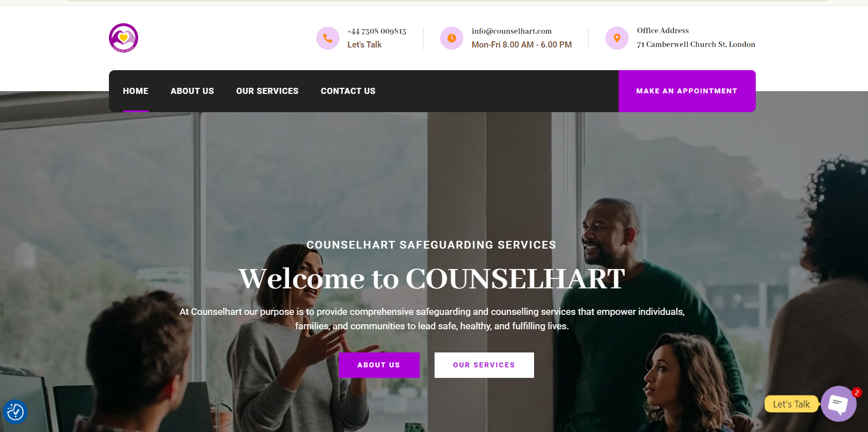Open the Contact Us navigation item
Screen dimensions: 868x432
click(348, 91)
